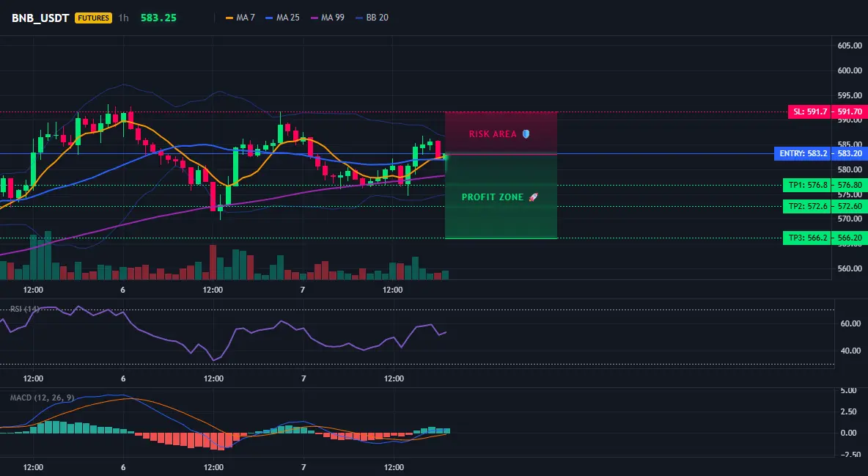Click the MACD (12, 26, 9) indicator title

pyautogui.click(x=42, y=398)
